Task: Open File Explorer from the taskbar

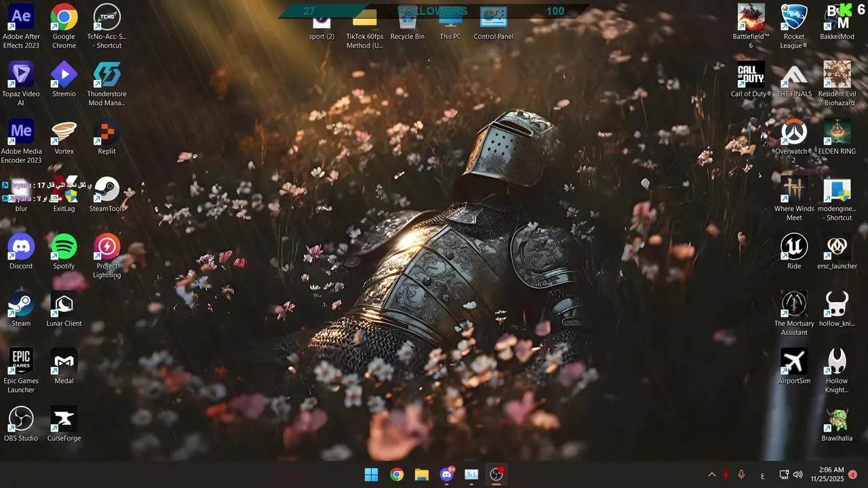Action: pos(422,475)
